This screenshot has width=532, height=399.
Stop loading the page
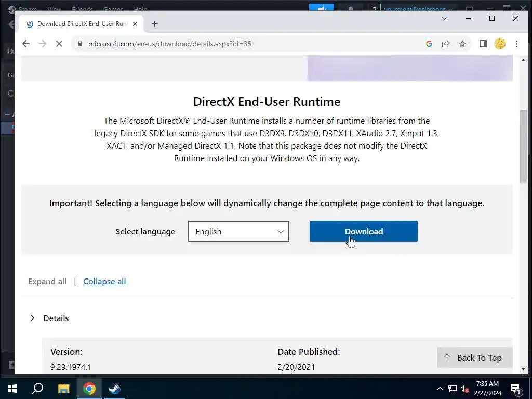pyautogui.click(x=59, y=44)
